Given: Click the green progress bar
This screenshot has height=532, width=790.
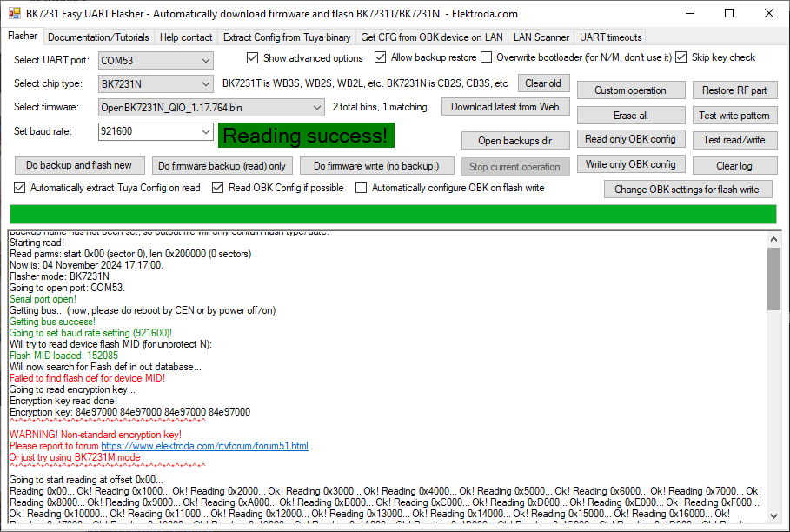Looking at the screenshot, I should (x=393, y=214).
